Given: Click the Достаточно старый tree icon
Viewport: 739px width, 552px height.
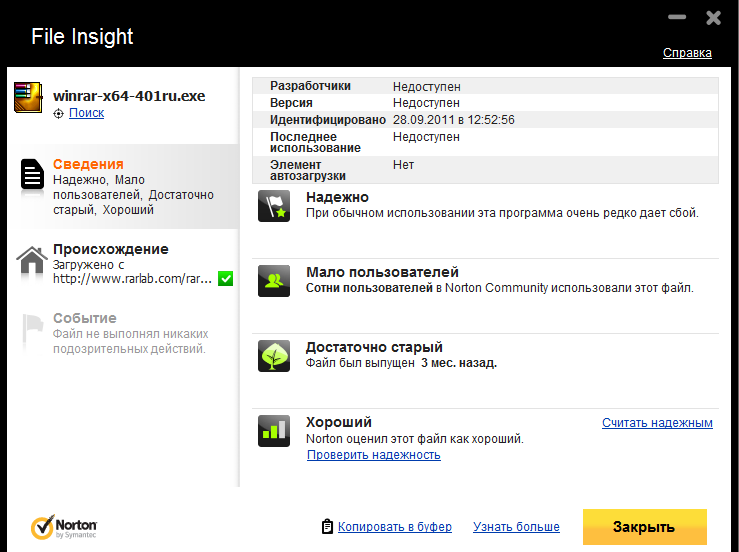Looking at the screenshot, I should coord(274,356).
